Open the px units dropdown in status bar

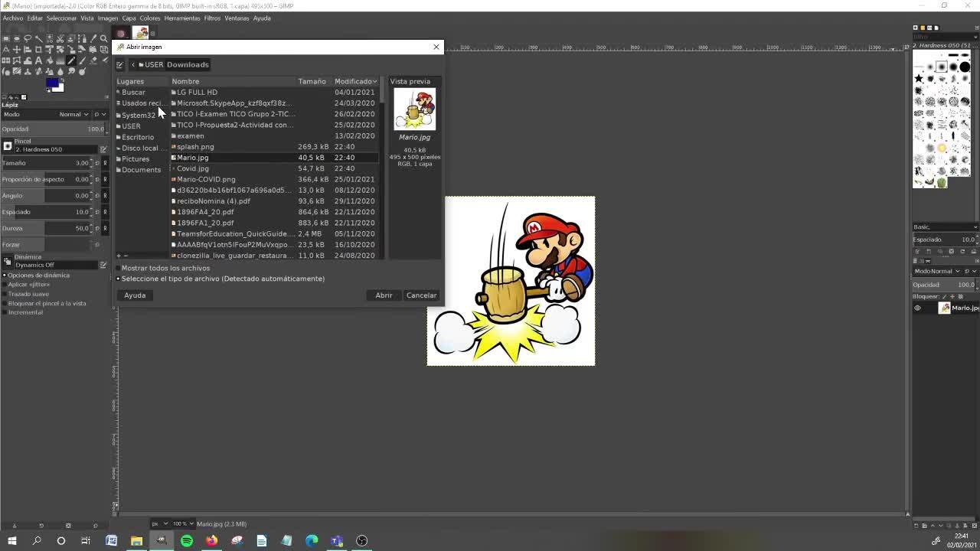point(159,524)
